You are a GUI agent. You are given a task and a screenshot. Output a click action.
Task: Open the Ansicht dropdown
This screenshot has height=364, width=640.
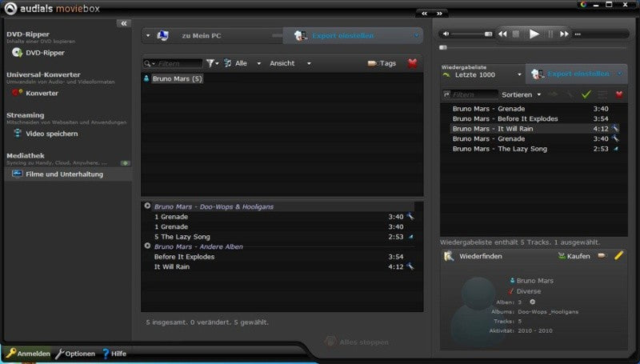(x=290, y=63)
